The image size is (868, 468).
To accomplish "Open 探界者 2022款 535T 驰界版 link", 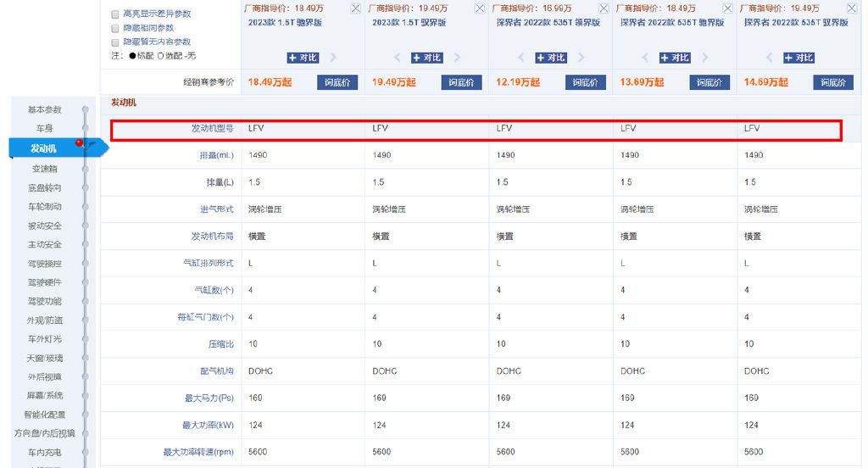I will point(672,23).
